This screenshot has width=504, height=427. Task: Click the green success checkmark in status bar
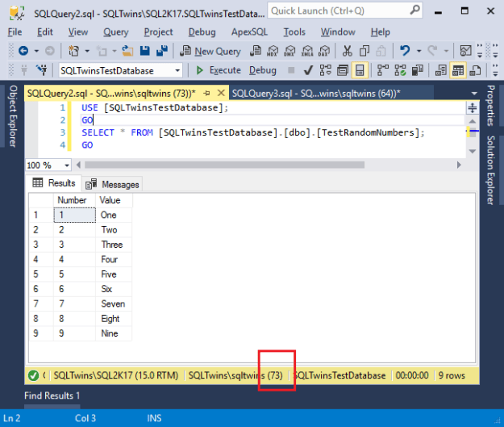33,375
